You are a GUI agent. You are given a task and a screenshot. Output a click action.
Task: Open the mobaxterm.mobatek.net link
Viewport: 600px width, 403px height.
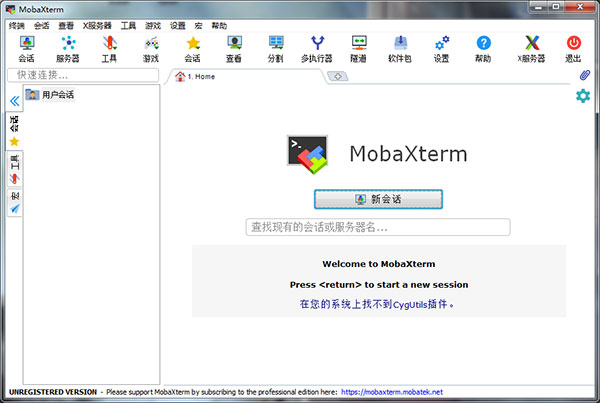point(392,392)
